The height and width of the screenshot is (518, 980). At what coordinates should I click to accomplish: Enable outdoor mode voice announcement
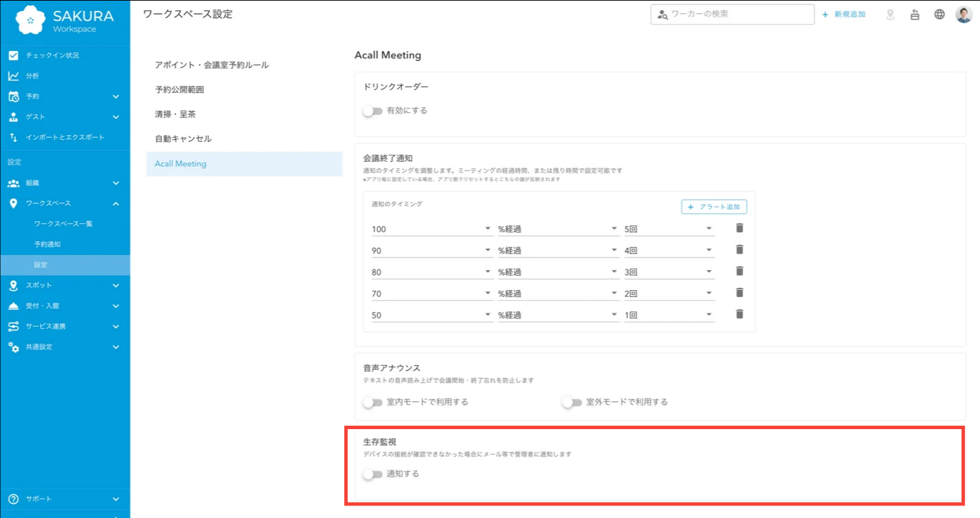click(572, 402)
